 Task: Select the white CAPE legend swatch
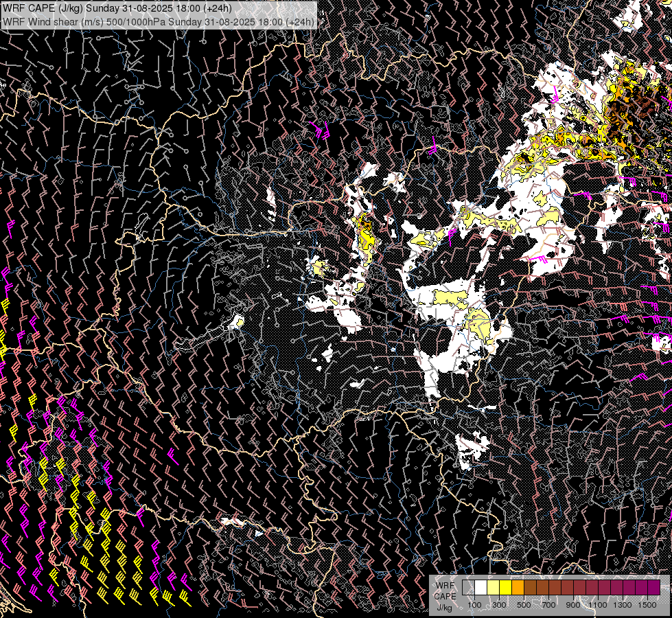[x=481, y=588]
